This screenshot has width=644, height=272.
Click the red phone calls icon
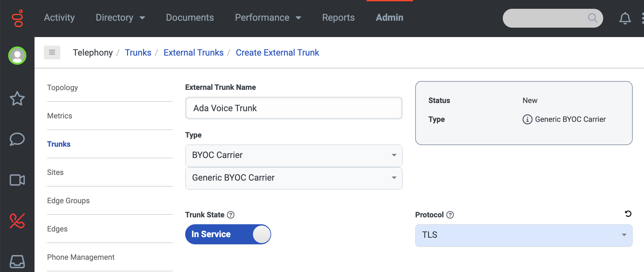click(x=17, y=221)
